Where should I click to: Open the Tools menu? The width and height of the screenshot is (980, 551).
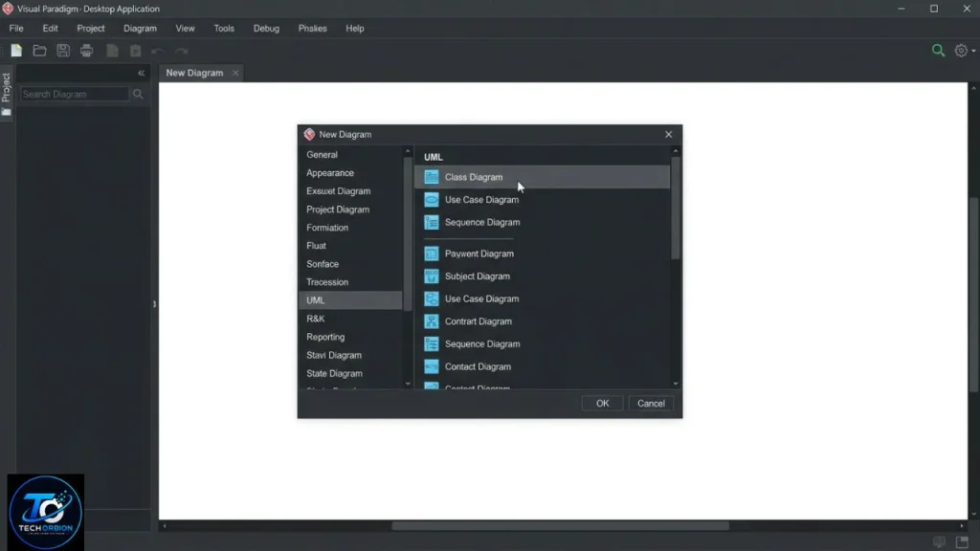[x=224, y=28]
